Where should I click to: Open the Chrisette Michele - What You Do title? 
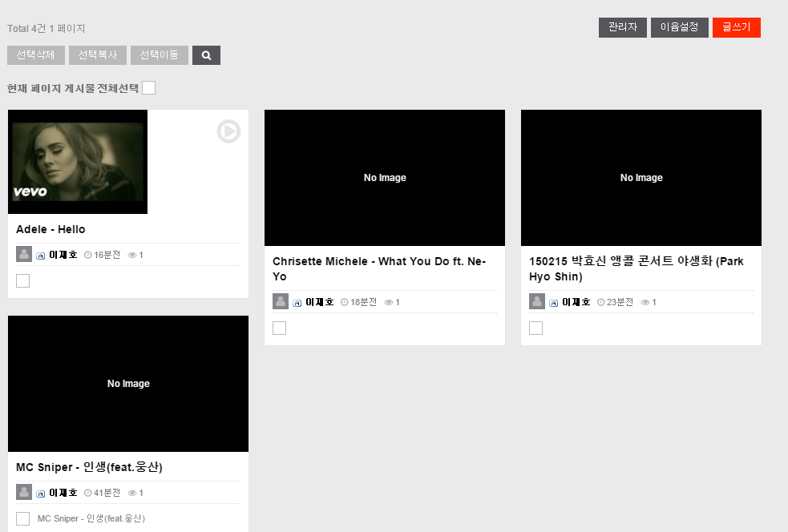(379, 268)
